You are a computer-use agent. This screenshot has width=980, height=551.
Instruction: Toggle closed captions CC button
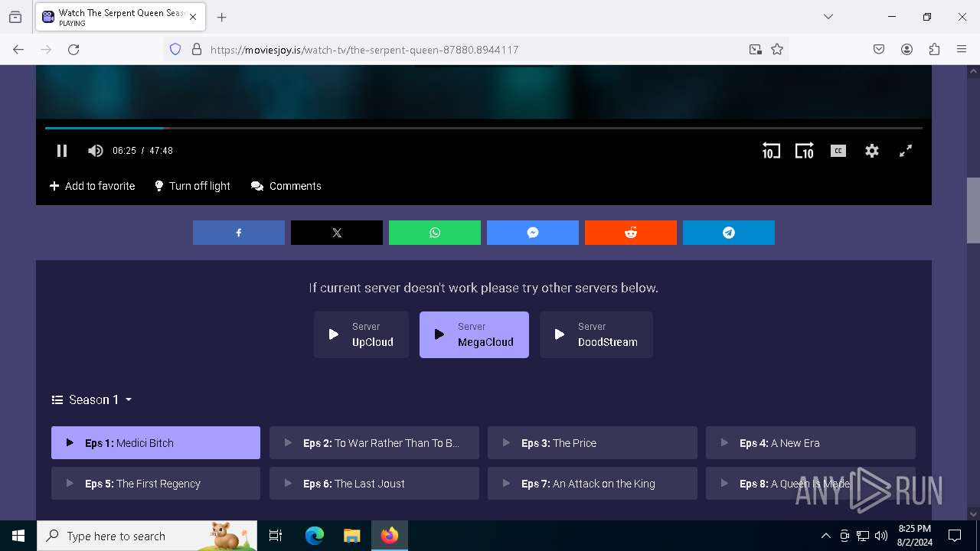point(838,151)
